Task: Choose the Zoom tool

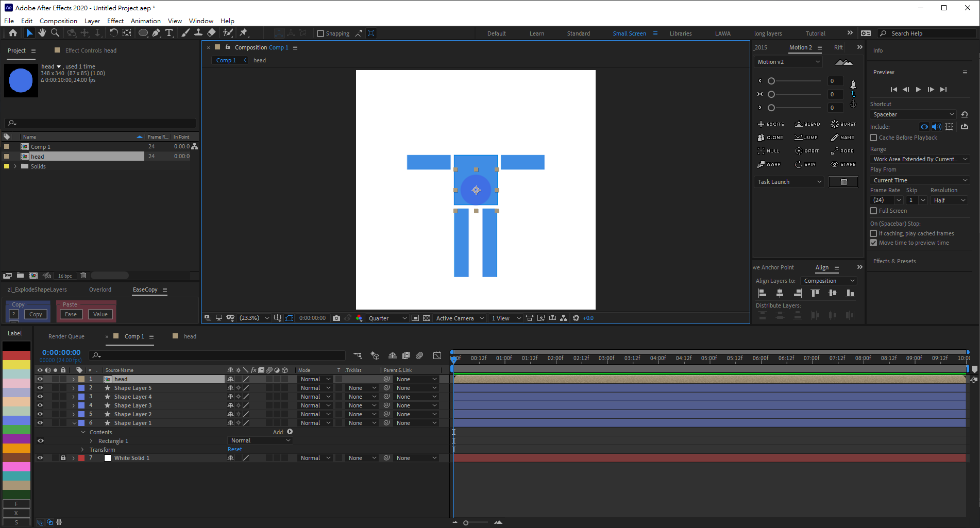Action: tap(55, 33)
